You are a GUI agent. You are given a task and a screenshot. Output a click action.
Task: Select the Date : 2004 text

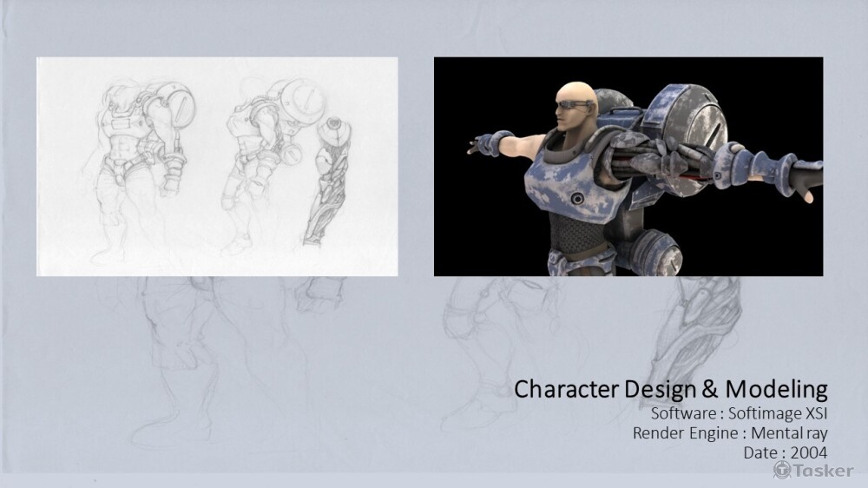coord(785,452)
